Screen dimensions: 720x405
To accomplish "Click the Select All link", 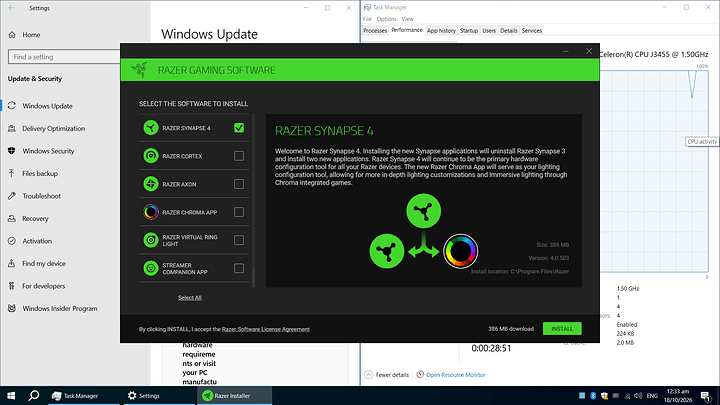I will pyautogui.click(x=190, y=298).
